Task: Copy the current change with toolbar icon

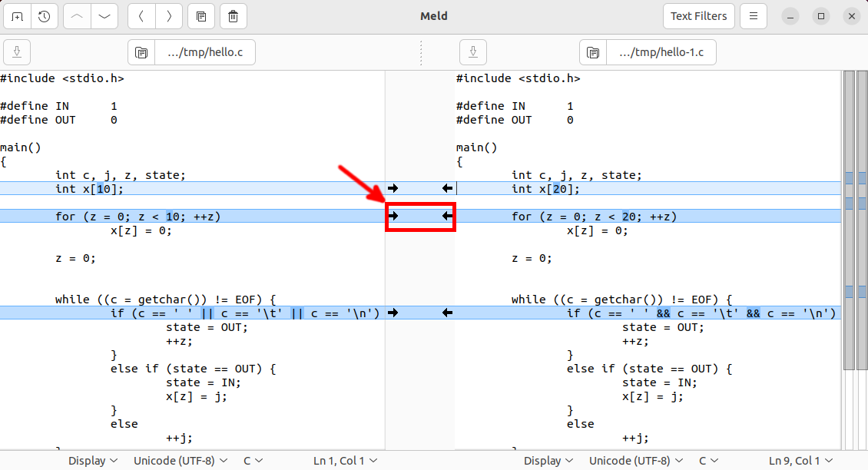Action: (202, 16)
